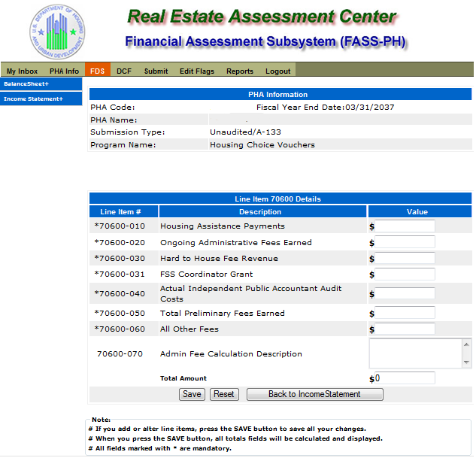This screenshot has height=464, width=476.
Task: Open the My Inbox tab
Action: pos(22,71)
